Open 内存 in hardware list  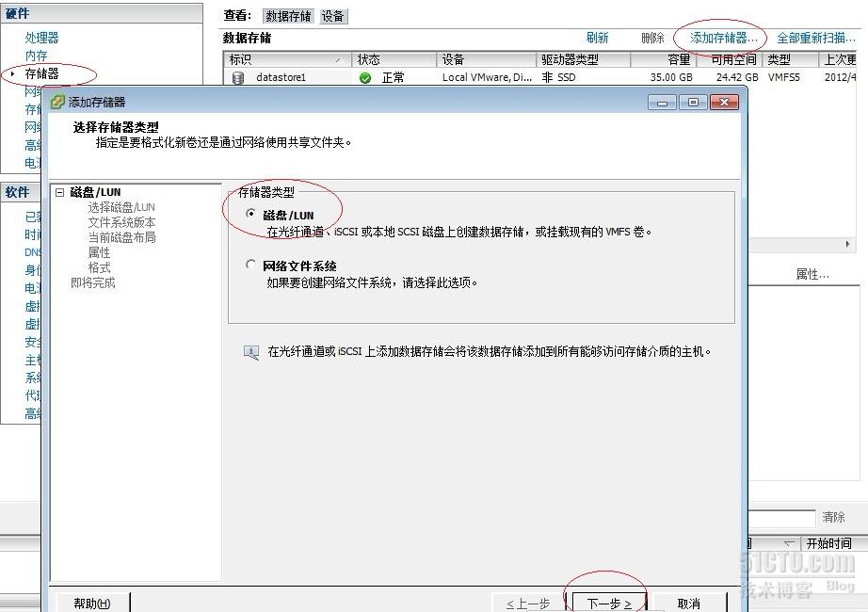point(36,56)
